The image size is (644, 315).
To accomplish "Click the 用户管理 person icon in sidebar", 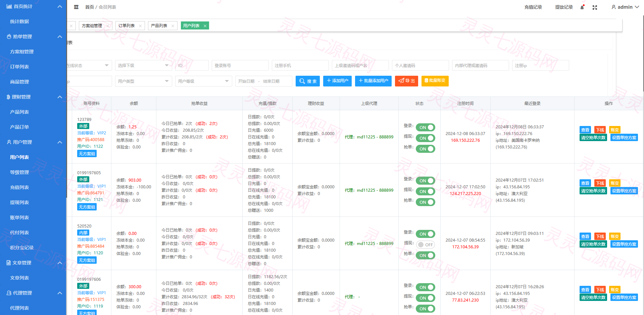I will click(x=9, y=142).
